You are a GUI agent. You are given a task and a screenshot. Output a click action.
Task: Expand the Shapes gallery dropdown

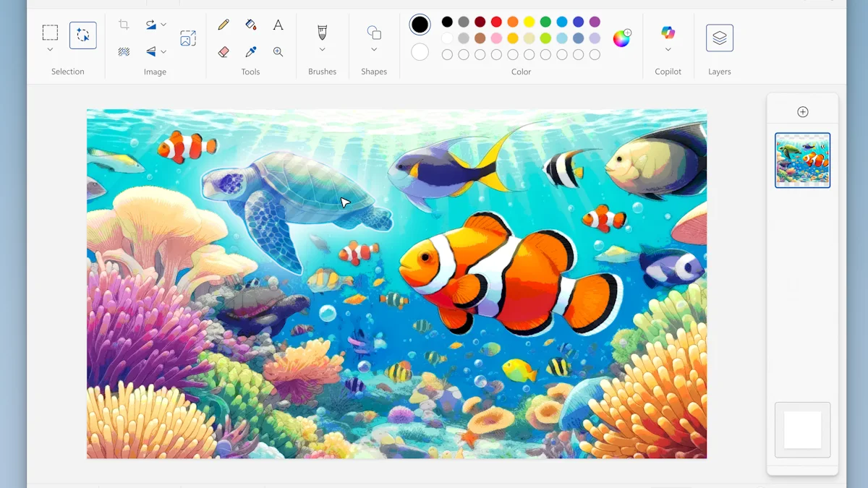click(374, 49)
